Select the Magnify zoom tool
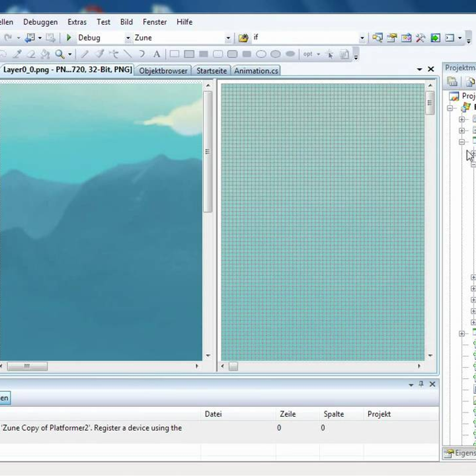 (x=60, y=54)
